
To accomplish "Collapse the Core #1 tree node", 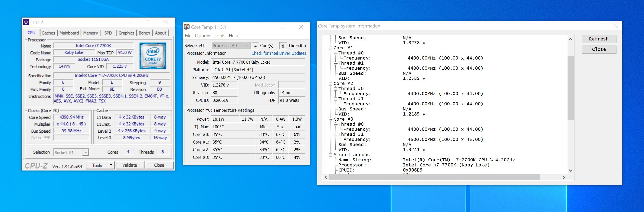I will coord(331,48).
